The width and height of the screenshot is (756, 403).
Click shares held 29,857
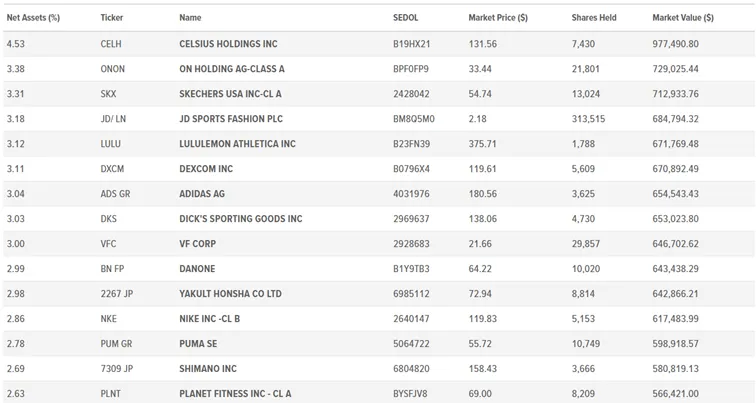(x=586, y=244)
